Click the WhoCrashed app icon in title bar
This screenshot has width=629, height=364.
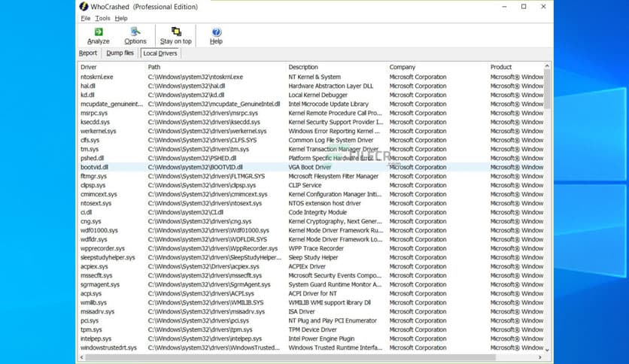(x=84, y=7)
